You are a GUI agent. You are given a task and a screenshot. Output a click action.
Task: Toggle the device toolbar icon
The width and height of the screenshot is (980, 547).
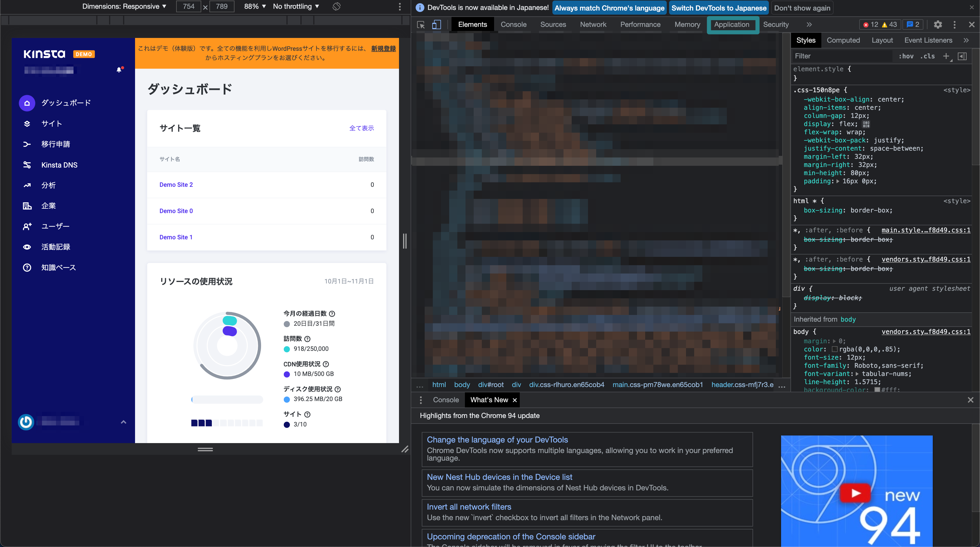[x=436, y=25]
